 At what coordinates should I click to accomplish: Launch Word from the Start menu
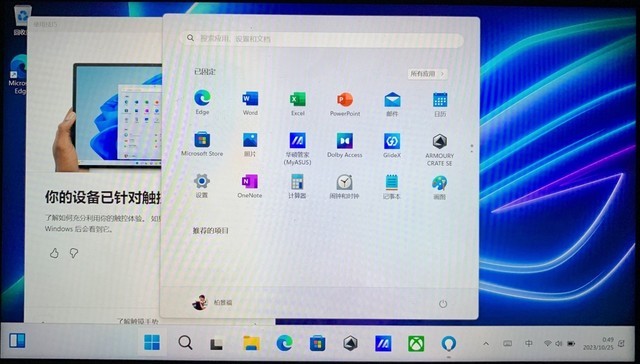(x=250, y=103)
